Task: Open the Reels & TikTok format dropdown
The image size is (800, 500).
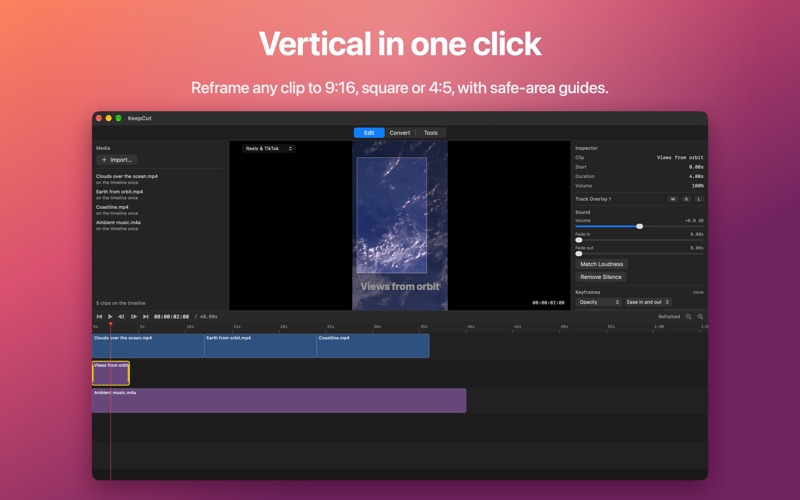Action: tap(268, 148)
